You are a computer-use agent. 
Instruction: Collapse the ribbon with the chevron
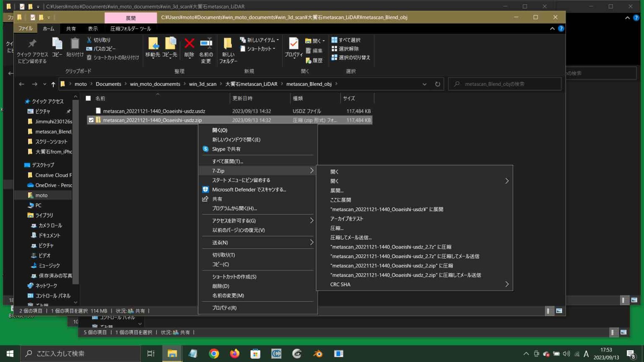coord(552,28)
